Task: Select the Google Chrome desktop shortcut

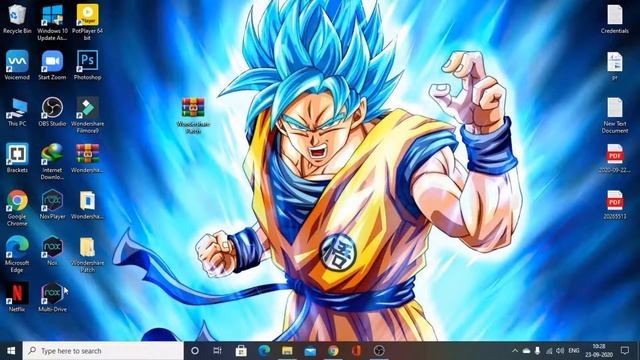Action: pyautogui.click(x=17, y=208)
